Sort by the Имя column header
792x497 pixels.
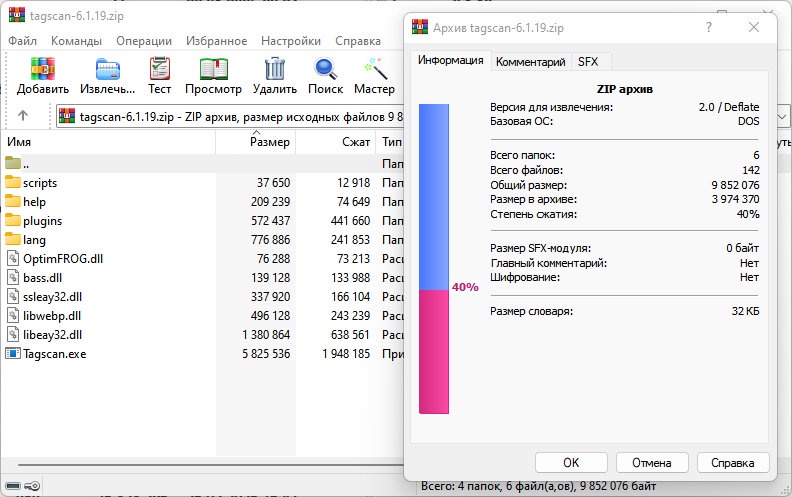(108, 141)
